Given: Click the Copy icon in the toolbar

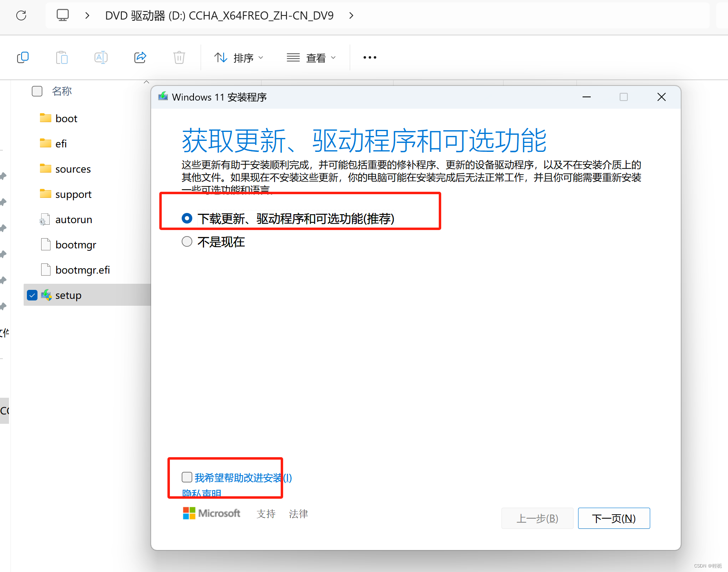Looking at the screenshot, I should [22, 57].
